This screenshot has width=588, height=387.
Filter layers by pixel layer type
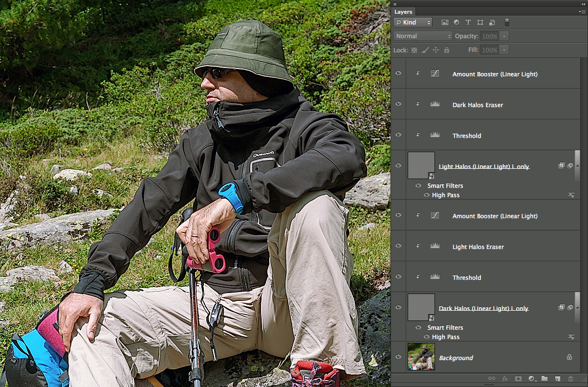click(445, 23)
